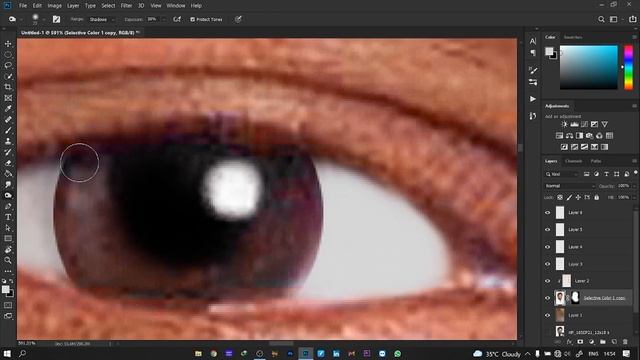Add a Photo Filter adjustment
The image size is (640, 360).
click(x=589, y=136)
